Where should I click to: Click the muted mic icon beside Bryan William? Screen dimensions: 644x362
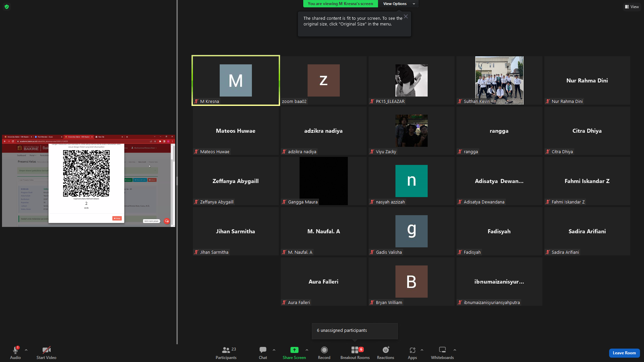pyautogui.click(x=372, y=302)
